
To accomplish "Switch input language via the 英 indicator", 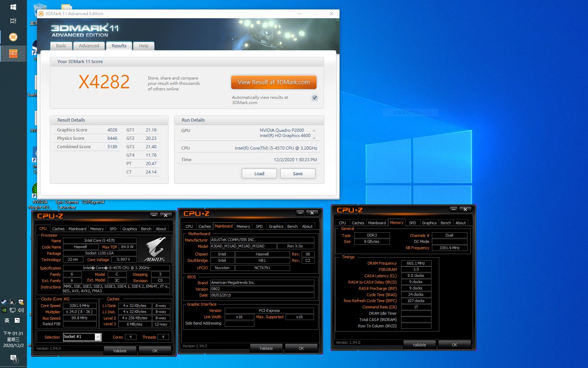I will 7,320.
